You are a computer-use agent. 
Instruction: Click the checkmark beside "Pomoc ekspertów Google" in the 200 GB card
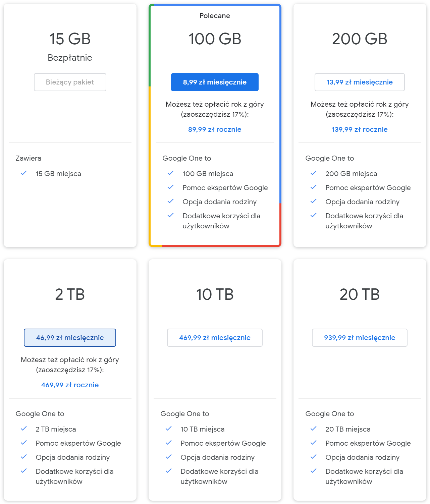coord(314,187)
